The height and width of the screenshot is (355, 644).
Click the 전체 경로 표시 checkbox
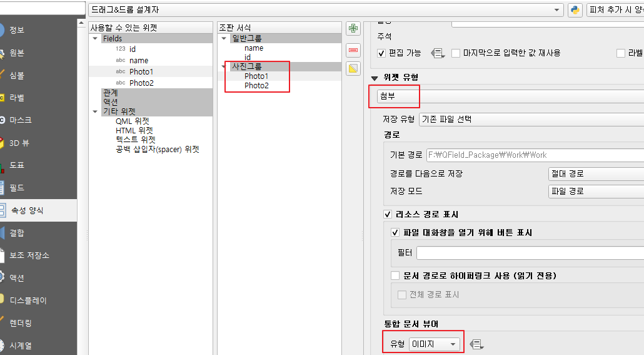click(x=401, y=294)
